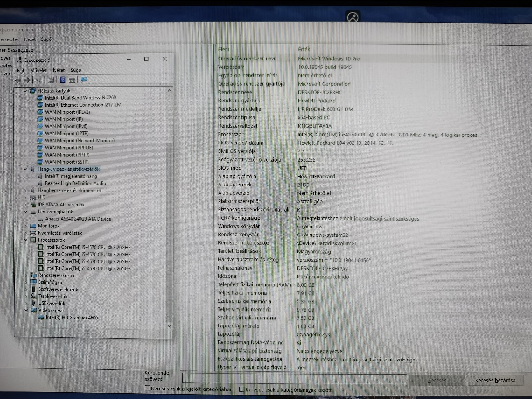Minimize the Eszközkezelő window
The width and height of the screenshot is (532, 399).
tap(129, 59)
